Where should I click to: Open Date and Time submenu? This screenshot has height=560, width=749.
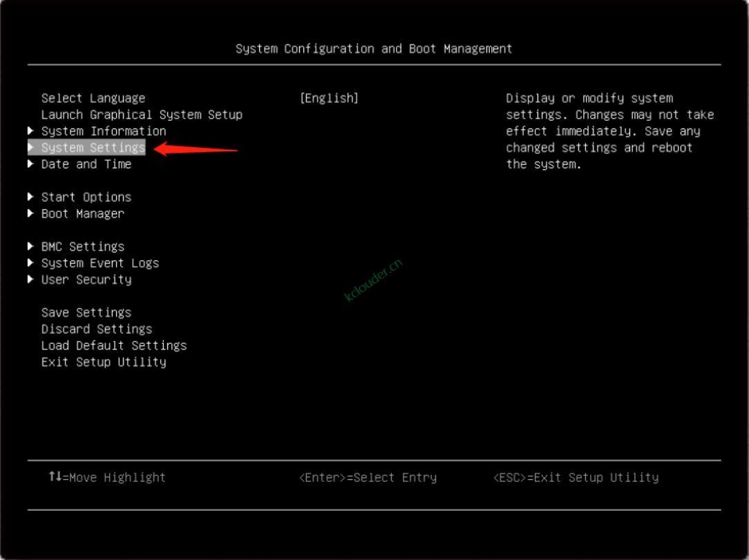click(86, 164)
